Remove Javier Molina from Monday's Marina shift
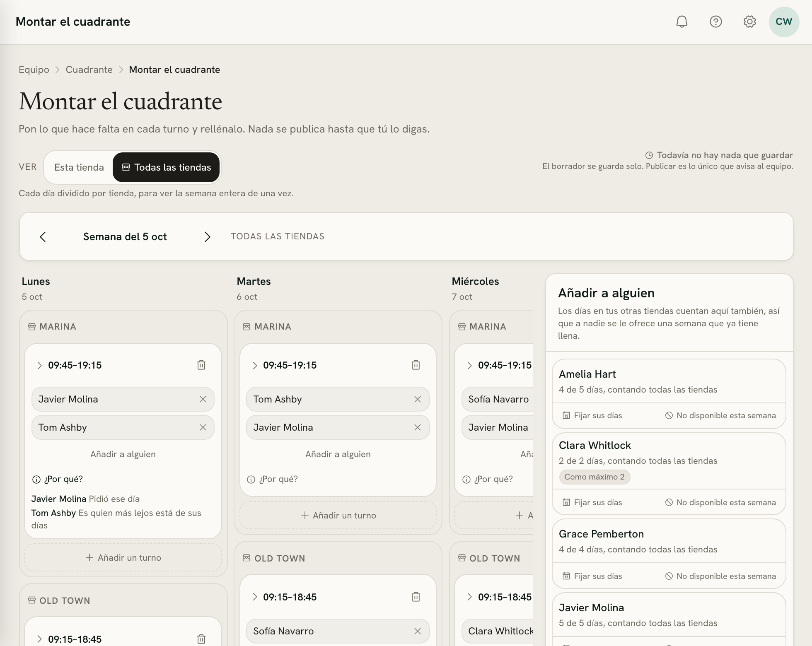This screenshot has width=812, height=646. pos(203,399)
